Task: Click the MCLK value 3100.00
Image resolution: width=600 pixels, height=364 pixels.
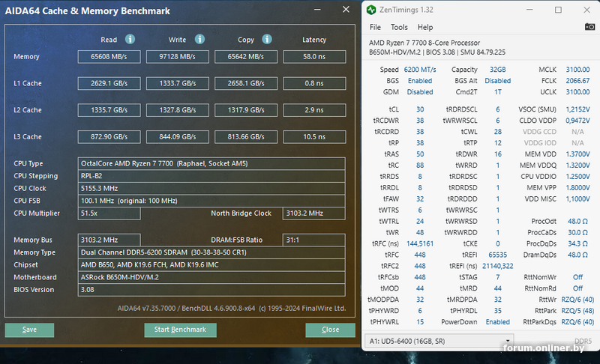Action: tap(577, 70)
